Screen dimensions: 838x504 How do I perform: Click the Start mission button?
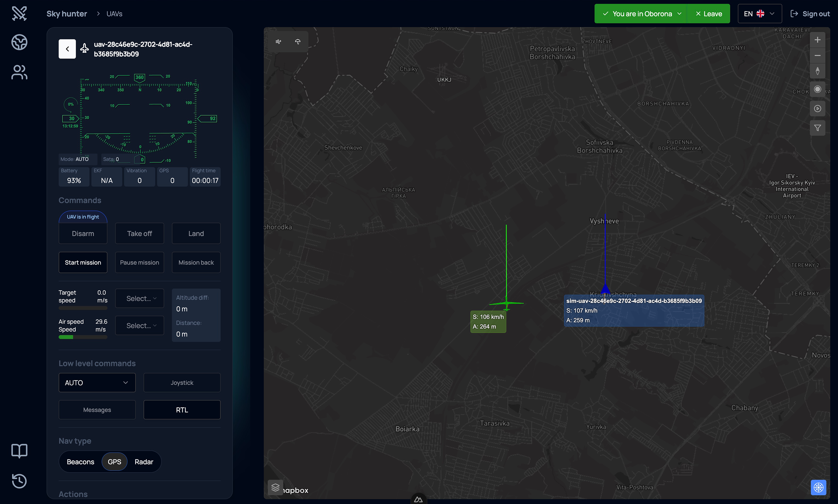click(83, 262)
